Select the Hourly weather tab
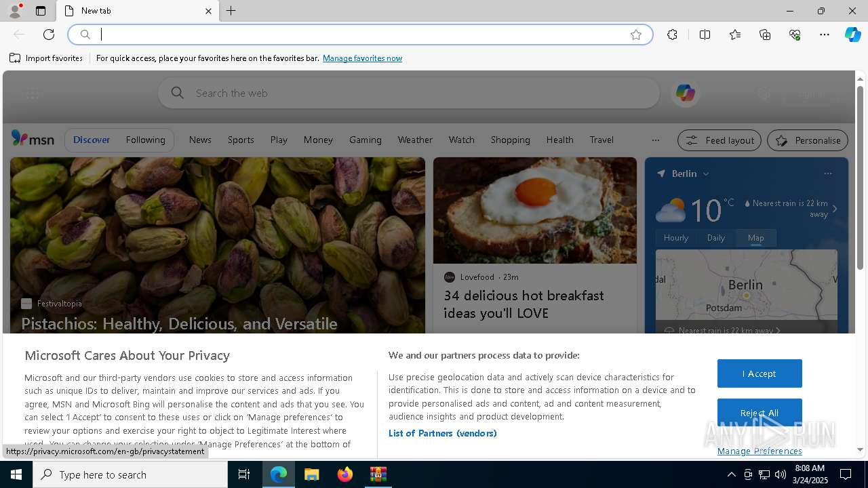 (x=675, y=237)
